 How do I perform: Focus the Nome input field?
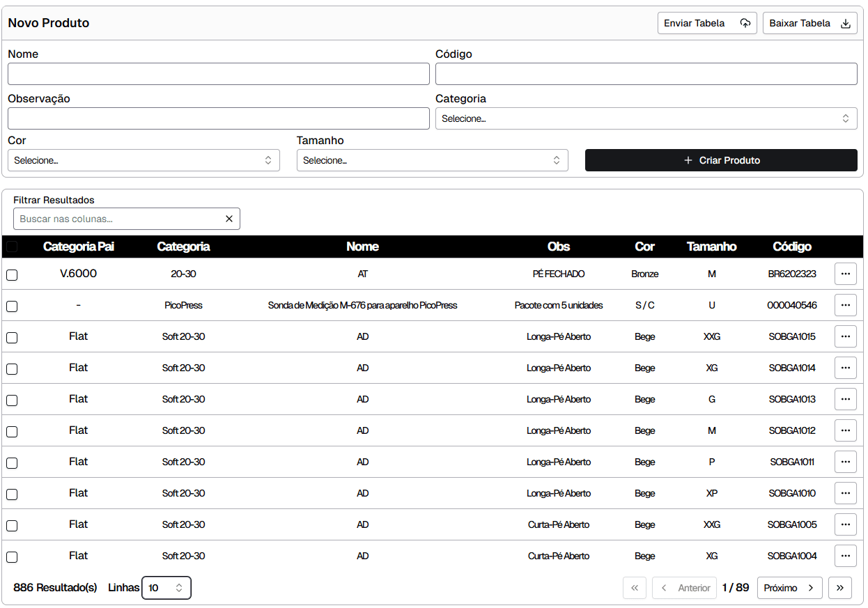coord(218,74)
